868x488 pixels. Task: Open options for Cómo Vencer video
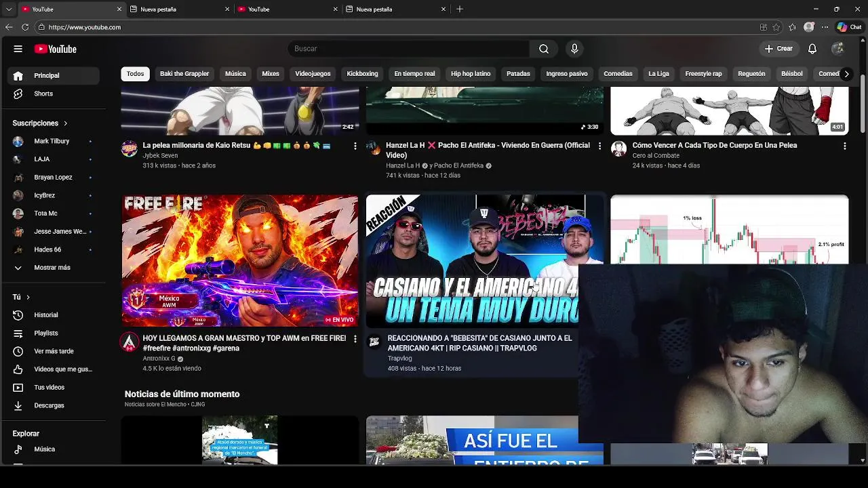844,146
